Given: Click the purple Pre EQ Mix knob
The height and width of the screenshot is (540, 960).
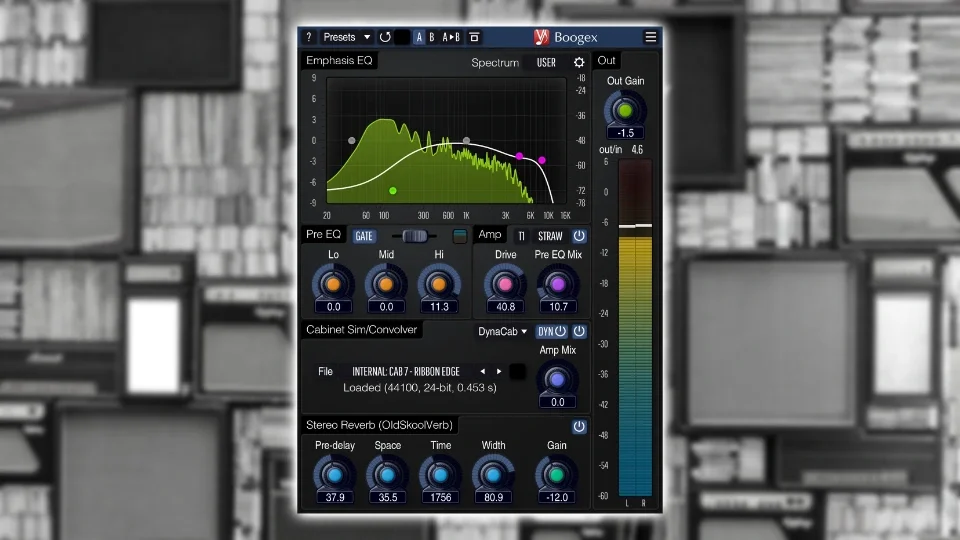Looking at the screenshot, I should click(558, 284).
